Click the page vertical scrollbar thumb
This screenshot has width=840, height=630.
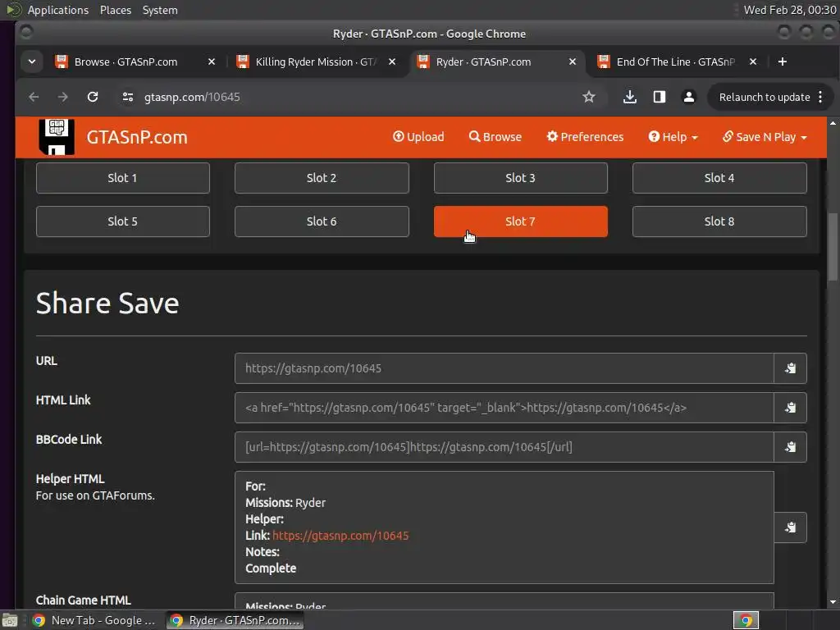pos(833,246)
